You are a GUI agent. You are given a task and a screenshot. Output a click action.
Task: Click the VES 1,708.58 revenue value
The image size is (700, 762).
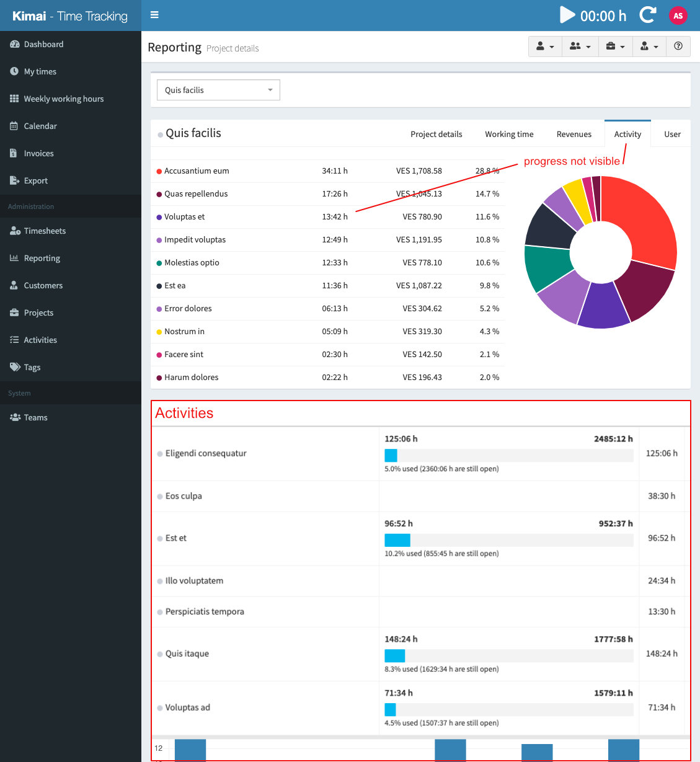[419, 171]
